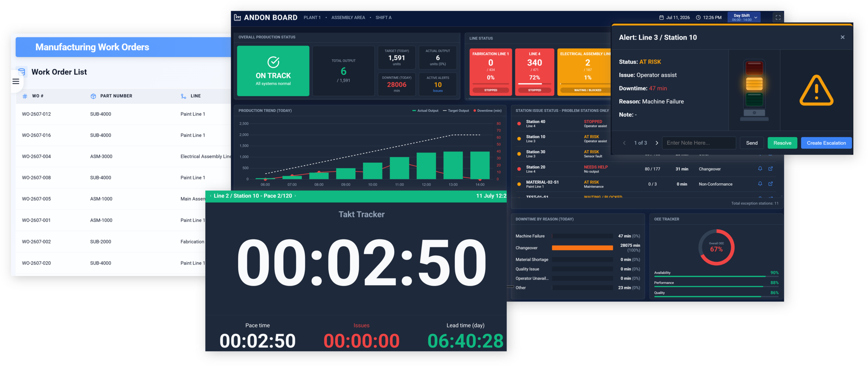Click the Changeover downtime orange bar
The height and width of the screenshot is (366, 868).
click(x=582, y=248)
